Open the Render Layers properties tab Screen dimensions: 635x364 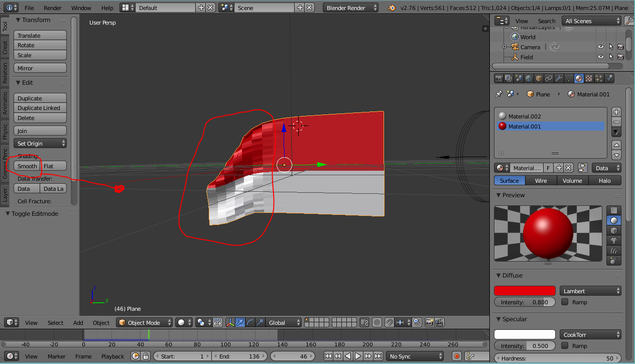click(x=509, y=78)
